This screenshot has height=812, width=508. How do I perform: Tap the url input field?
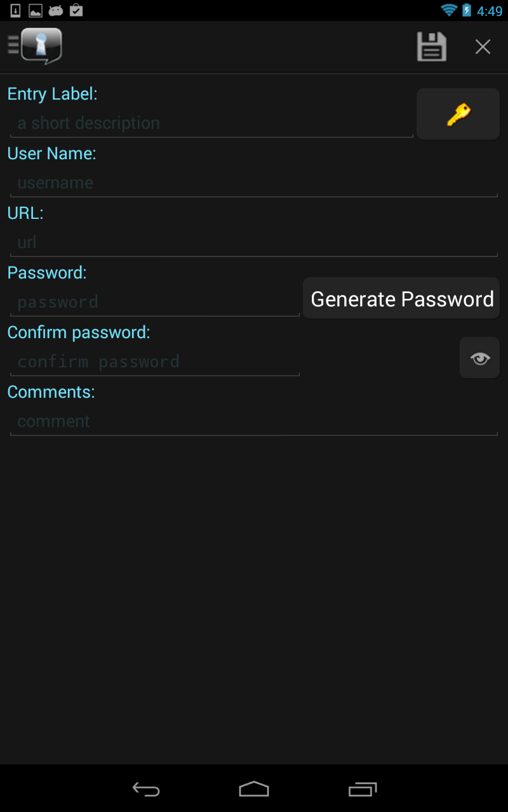pos(253,242)
